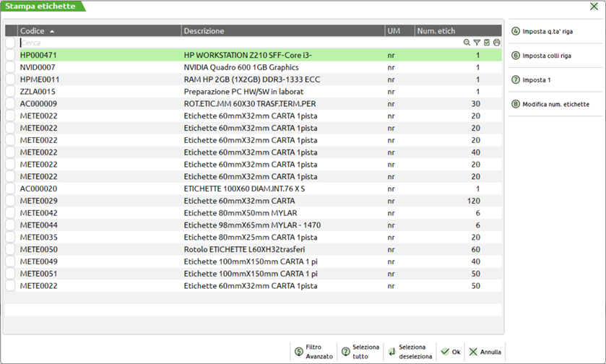This screenshot has width=606, height=364.
Task: Click the printer icon in table header
Action: (497, 43)
